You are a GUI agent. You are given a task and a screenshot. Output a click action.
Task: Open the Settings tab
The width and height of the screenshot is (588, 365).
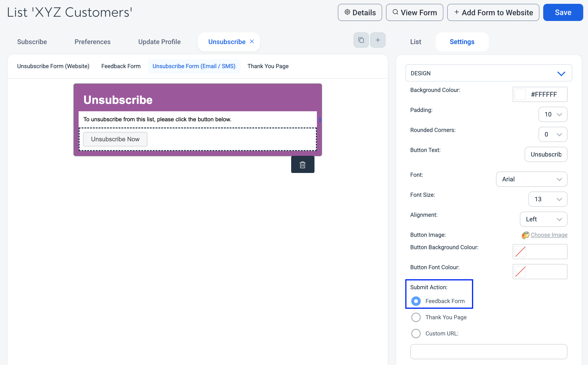point(462,42)
